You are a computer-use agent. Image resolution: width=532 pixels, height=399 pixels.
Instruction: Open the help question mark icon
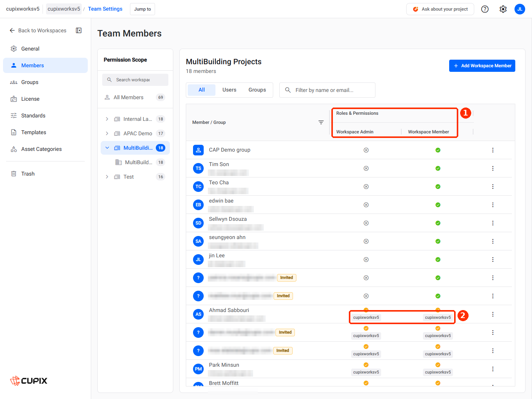485,9
